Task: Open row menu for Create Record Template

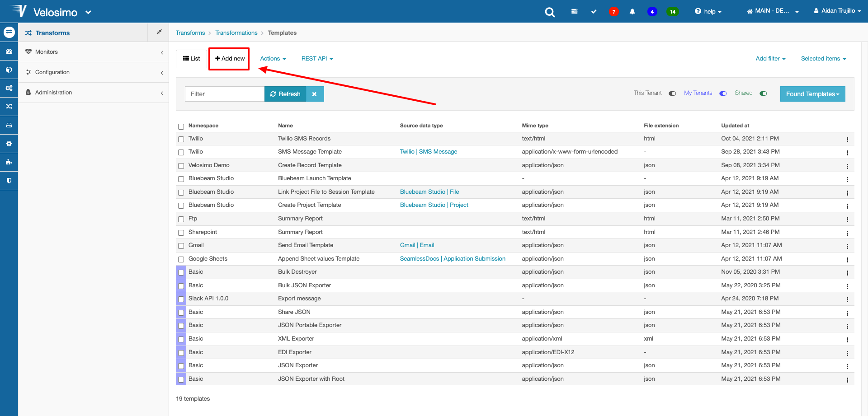Action: click(847, 166)
